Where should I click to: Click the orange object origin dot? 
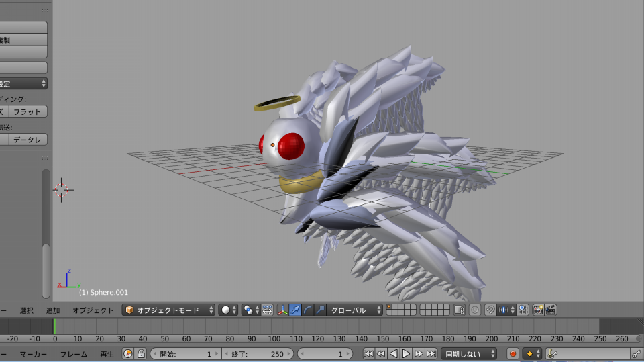pyautogui.click(x=272, y=145)
